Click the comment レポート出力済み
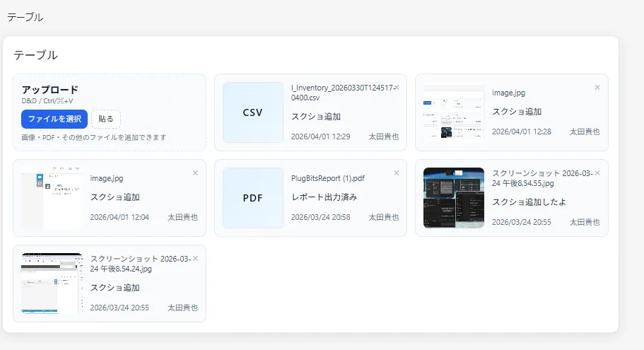The width and height of the screenshot is (644, 350). pos(324,197)
